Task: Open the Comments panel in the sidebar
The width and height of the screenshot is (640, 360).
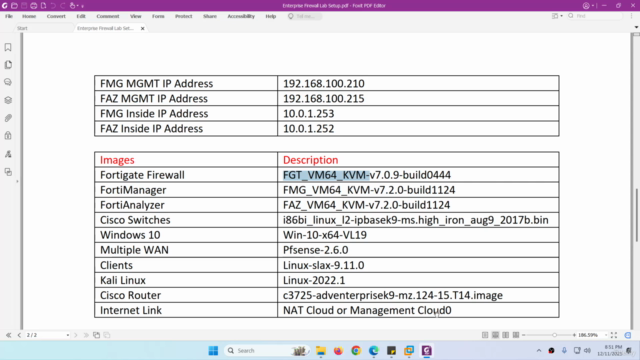Action: tap(8, 82)
